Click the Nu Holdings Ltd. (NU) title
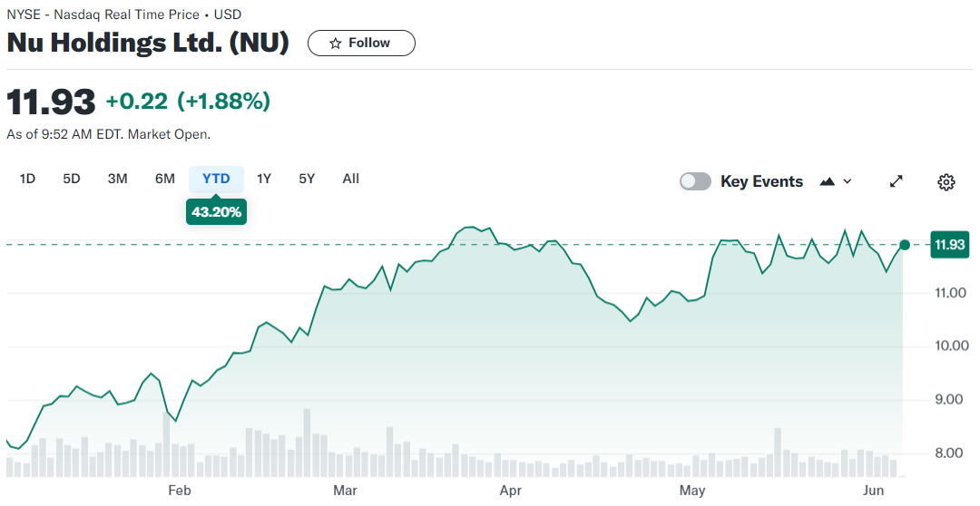Image resolution: width=980 pixels, height=506 pixels. coord(148,43)
